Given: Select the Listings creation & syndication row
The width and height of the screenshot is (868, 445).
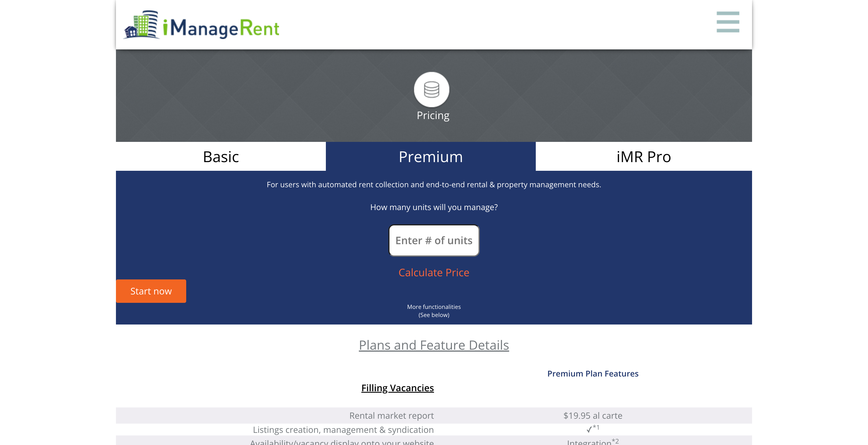Looking at the screenshot, I should pyautogui.click(x=343, y=429).
